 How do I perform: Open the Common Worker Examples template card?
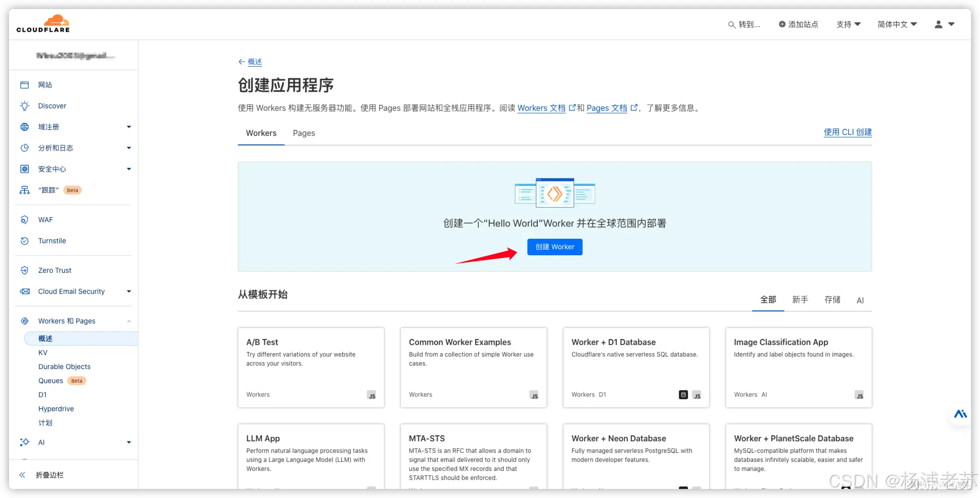pos(474,368)
